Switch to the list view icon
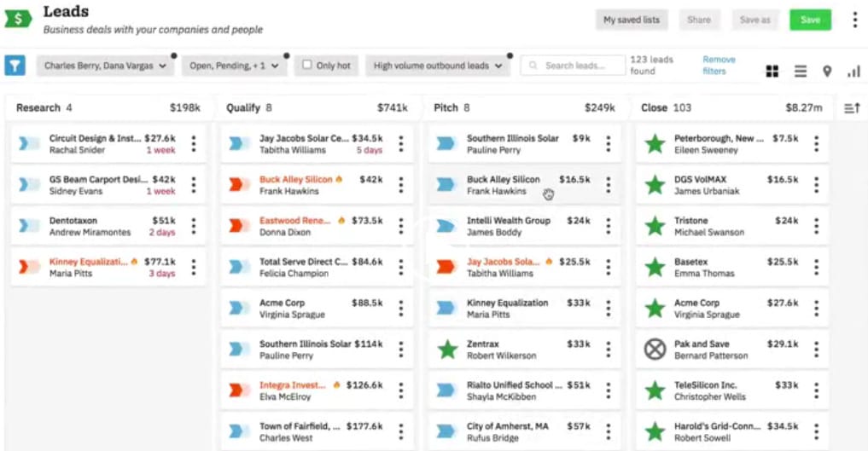The image size is (868, 451). 800,72
